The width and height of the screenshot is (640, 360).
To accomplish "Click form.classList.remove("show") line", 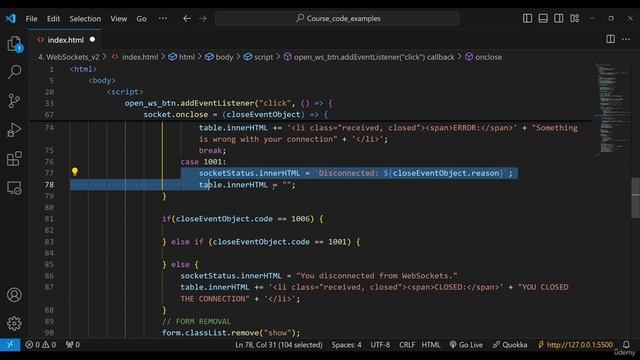I will pos(231,333).
